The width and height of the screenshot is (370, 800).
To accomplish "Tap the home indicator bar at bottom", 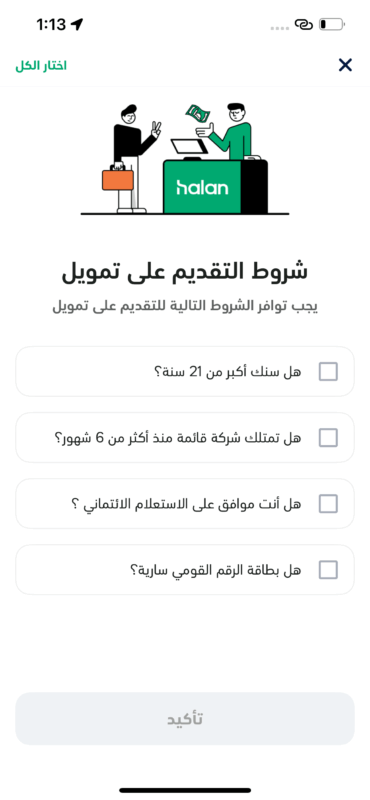I will tap(185, 790).
